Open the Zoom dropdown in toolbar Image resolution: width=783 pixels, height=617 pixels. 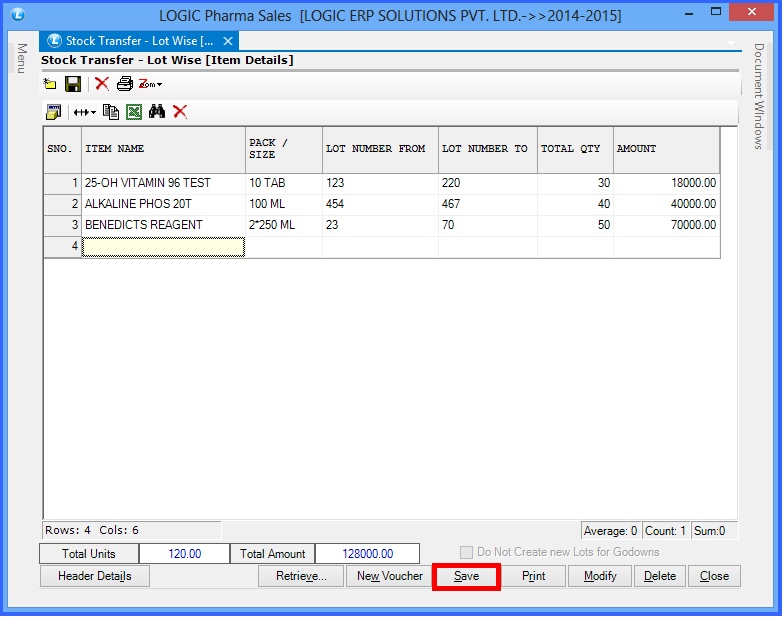150,84
